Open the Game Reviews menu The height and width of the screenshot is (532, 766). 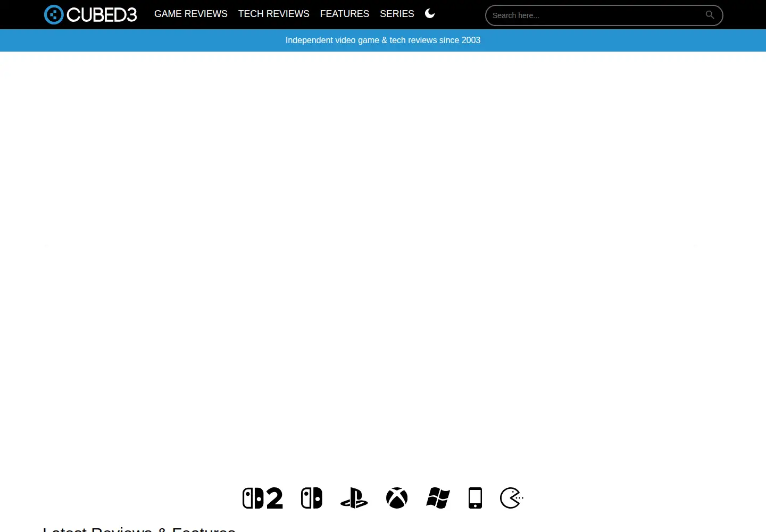(x=191, y=14)
